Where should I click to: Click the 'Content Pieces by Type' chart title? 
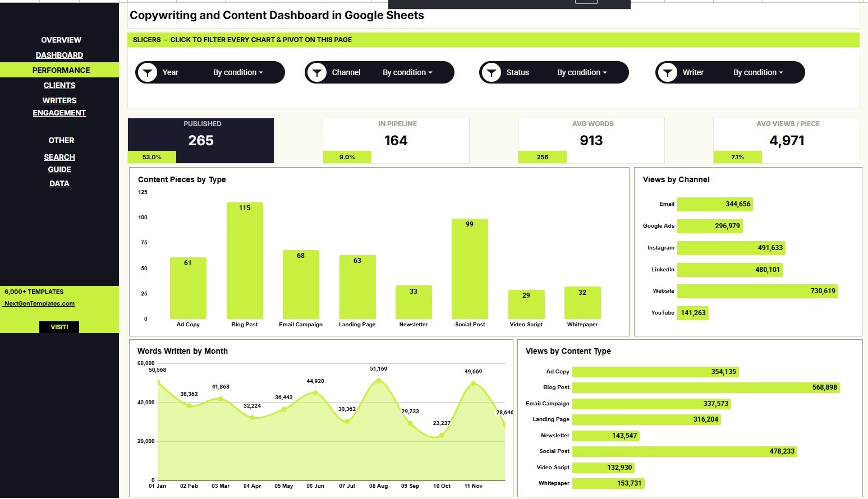(x=182, y=179)
